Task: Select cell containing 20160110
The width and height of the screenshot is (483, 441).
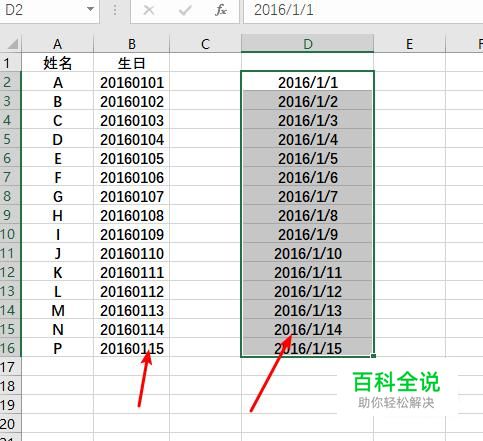Action: tap(132, 253)
